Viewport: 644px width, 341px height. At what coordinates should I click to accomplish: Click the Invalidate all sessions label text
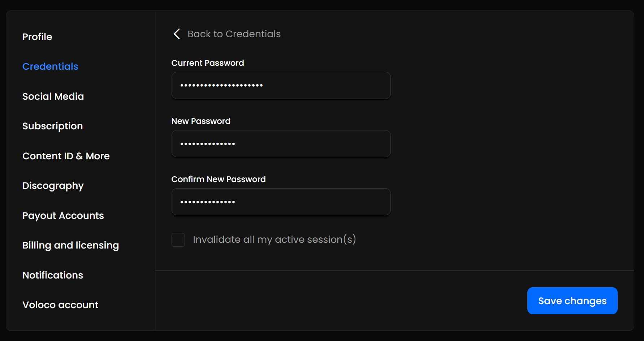tap(275, 239)
